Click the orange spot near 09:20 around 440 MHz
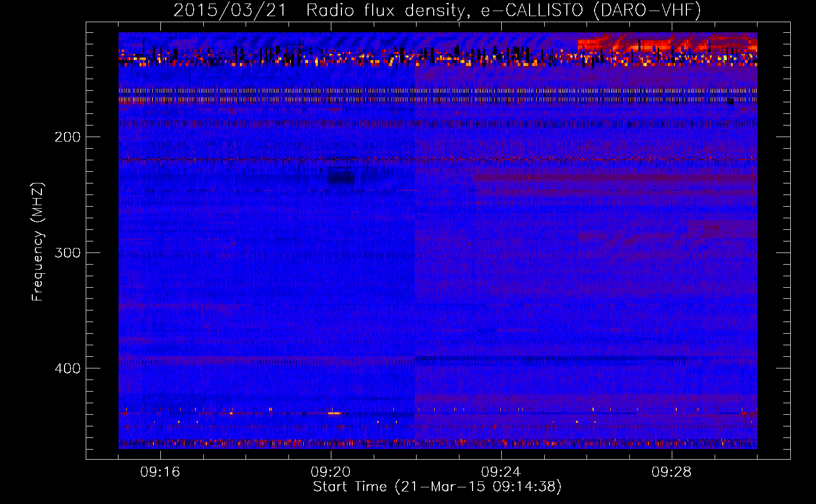This screenshot has height=504, width=816. click(x=334, y=413)
